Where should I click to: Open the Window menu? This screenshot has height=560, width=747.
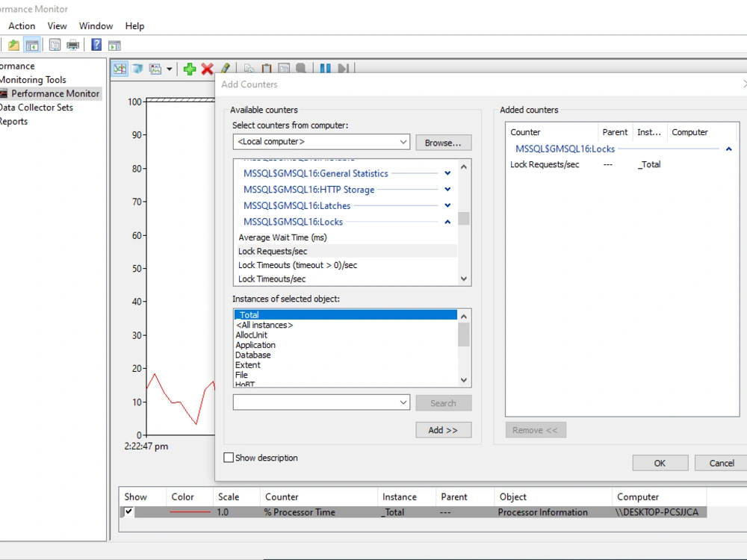[96, 25]
